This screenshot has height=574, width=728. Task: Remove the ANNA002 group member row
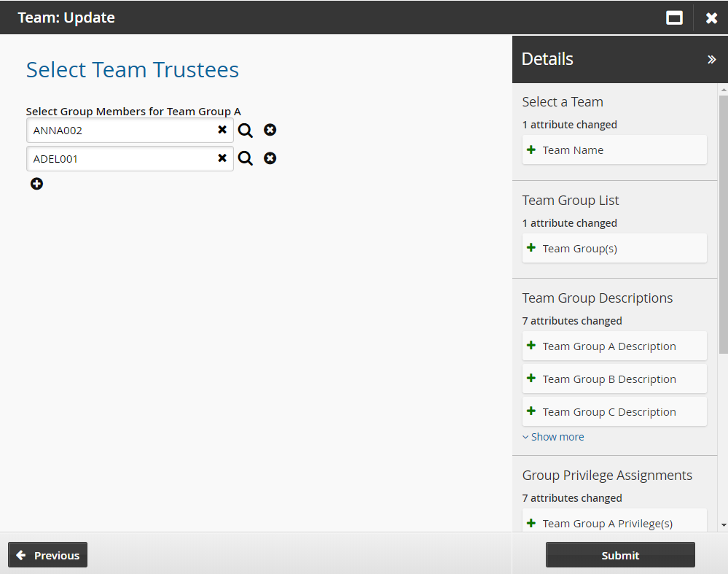(270, 130)
